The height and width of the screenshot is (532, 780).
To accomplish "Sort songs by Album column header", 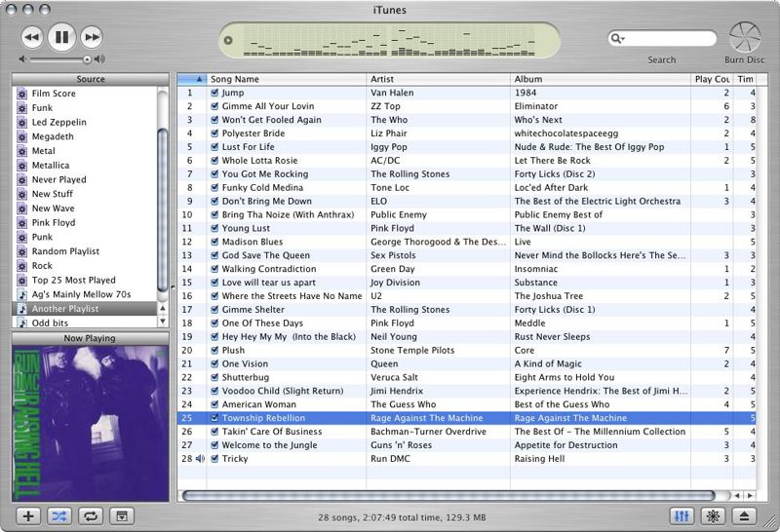I will pos(600,79).
